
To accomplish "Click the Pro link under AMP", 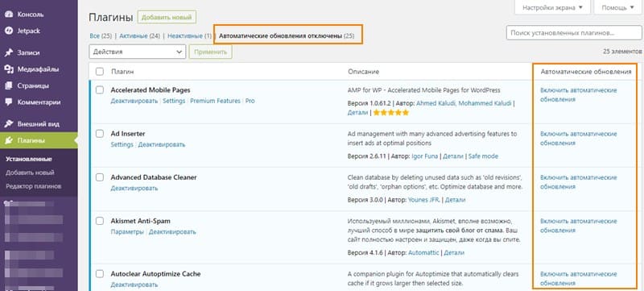I will (250, 101).
